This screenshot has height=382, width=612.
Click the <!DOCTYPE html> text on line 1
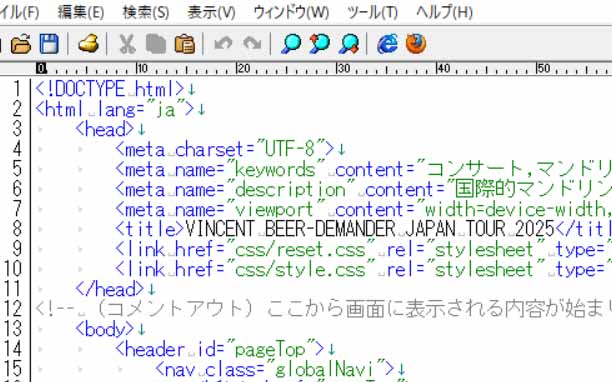tap(109, 89)
